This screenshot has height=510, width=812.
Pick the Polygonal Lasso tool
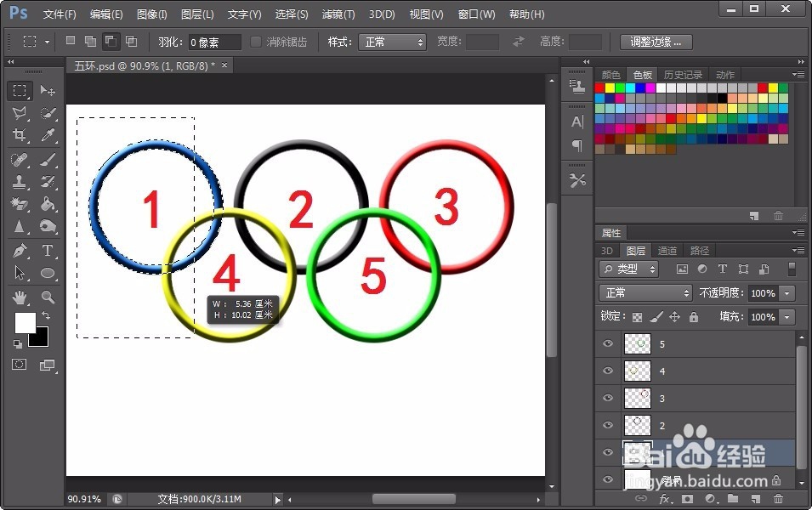tap(20, 113)
